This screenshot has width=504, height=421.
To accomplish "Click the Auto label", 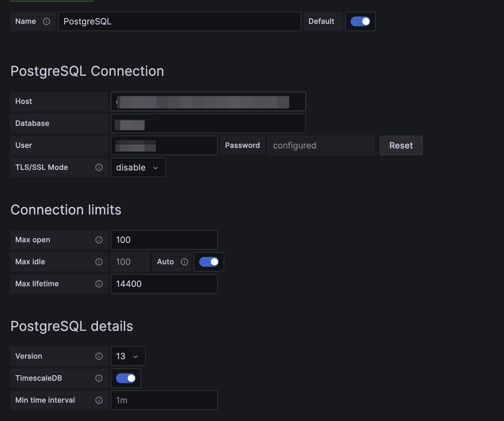I will click(x=166, y=262).
